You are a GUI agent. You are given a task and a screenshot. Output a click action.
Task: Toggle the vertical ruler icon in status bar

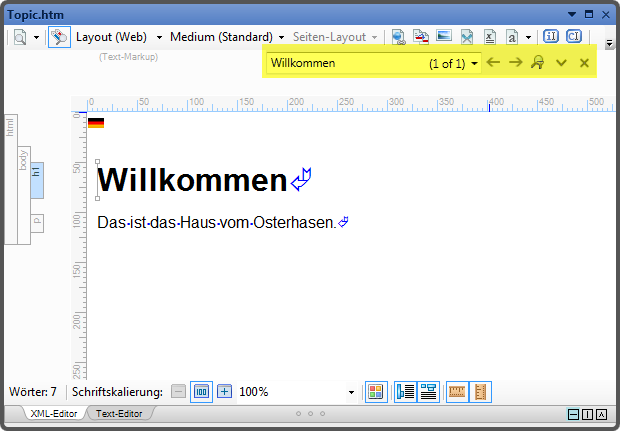(480, 392)
